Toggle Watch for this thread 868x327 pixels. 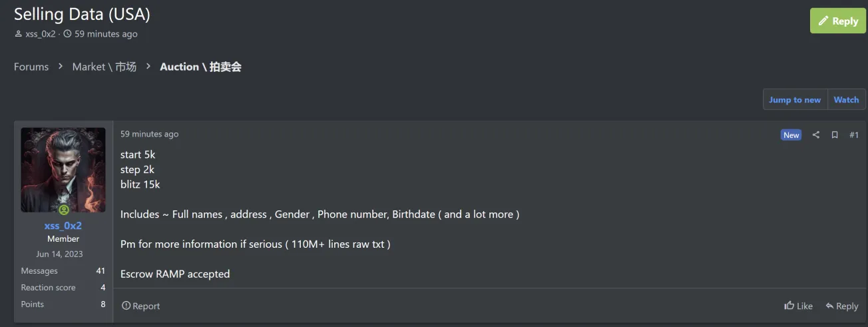pos(846,100)
